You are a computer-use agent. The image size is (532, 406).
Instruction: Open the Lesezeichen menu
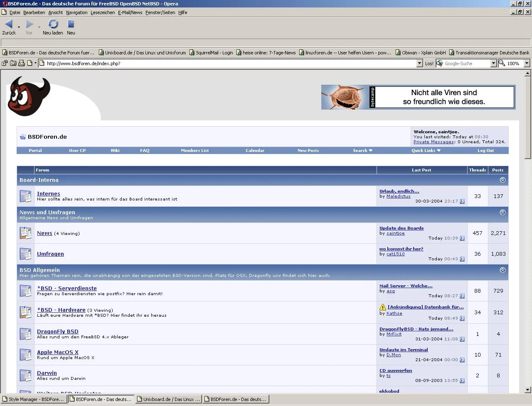tap(103, 12)
